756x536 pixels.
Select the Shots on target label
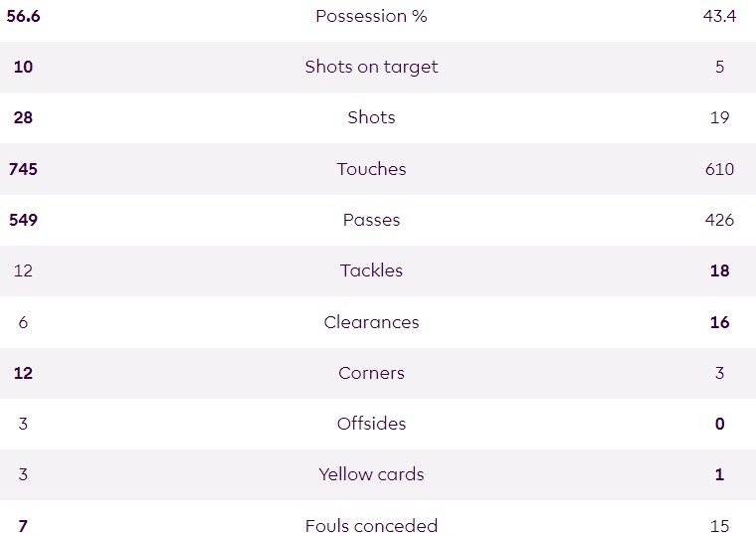click(x=371, y=67)
